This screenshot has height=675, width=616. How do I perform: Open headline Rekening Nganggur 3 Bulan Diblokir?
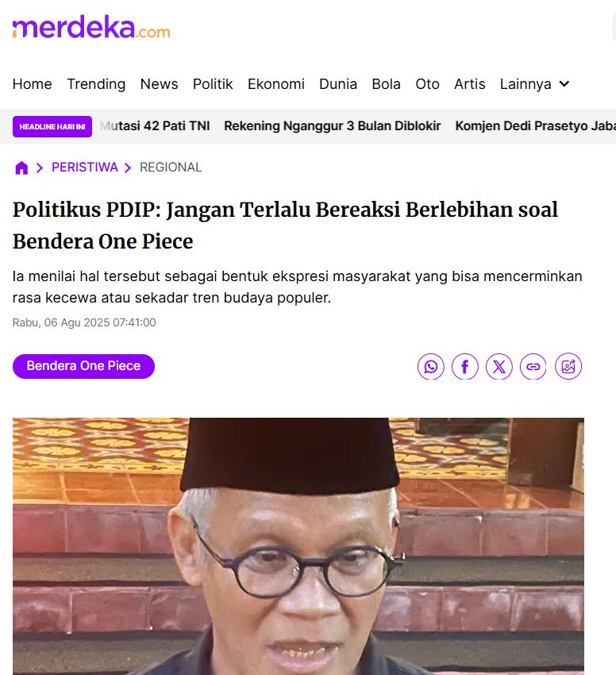[x=333, y=126]
